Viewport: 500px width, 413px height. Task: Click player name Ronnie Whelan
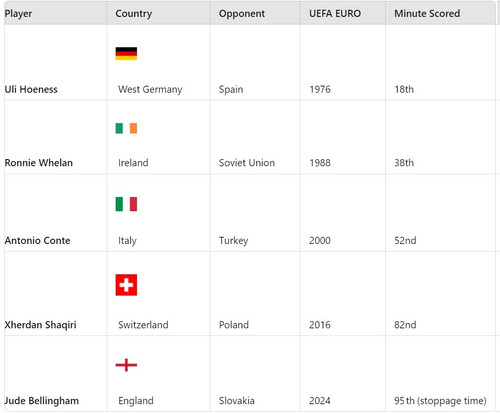point(39,163)
